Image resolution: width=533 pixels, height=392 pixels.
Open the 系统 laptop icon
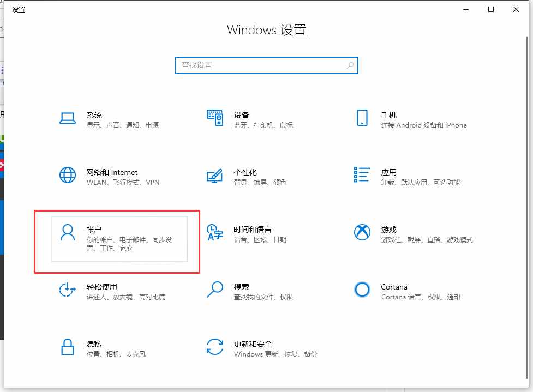click(x=68, y=118)
